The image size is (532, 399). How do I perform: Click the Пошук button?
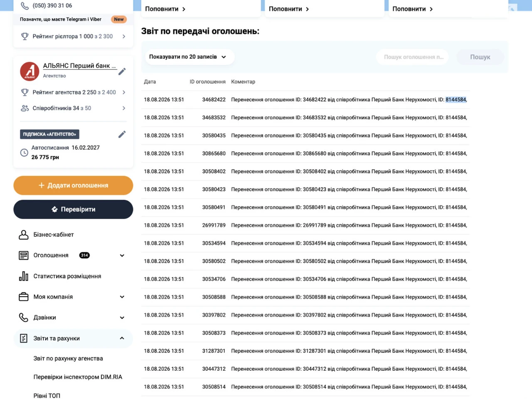point(480,57)
